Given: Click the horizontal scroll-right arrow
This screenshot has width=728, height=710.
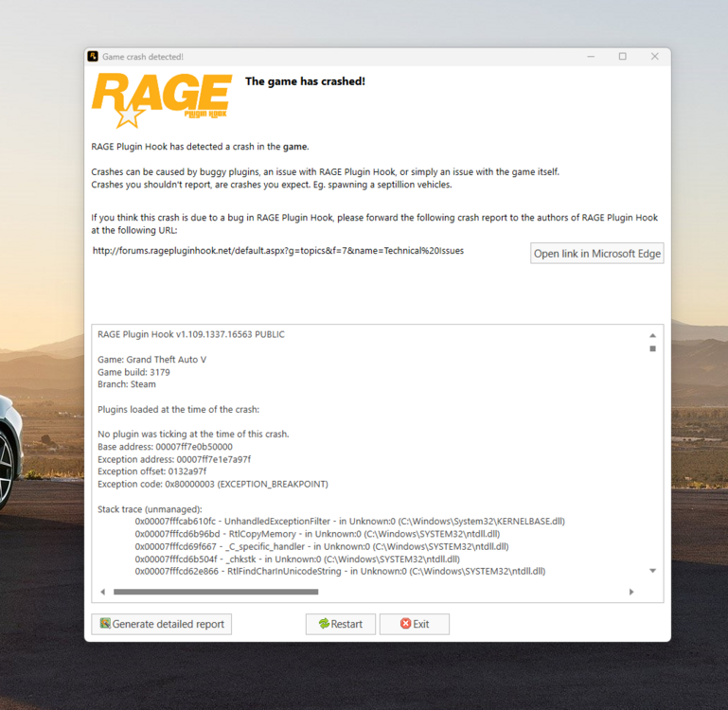Looking at the screenshot, I should click(631, 592).
